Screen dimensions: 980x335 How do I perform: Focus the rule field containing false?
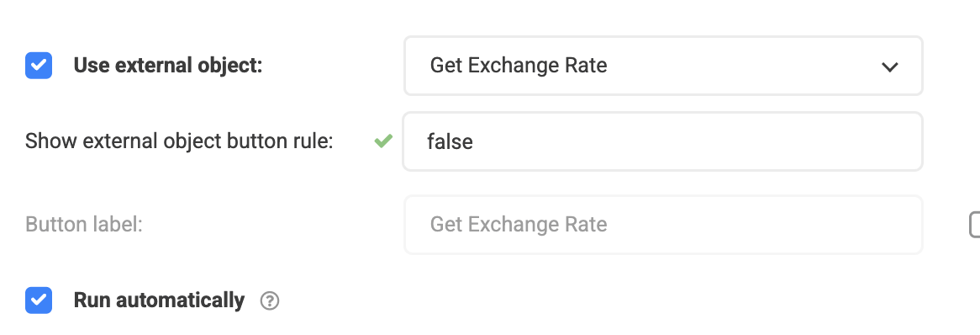(x=662, y=141)
